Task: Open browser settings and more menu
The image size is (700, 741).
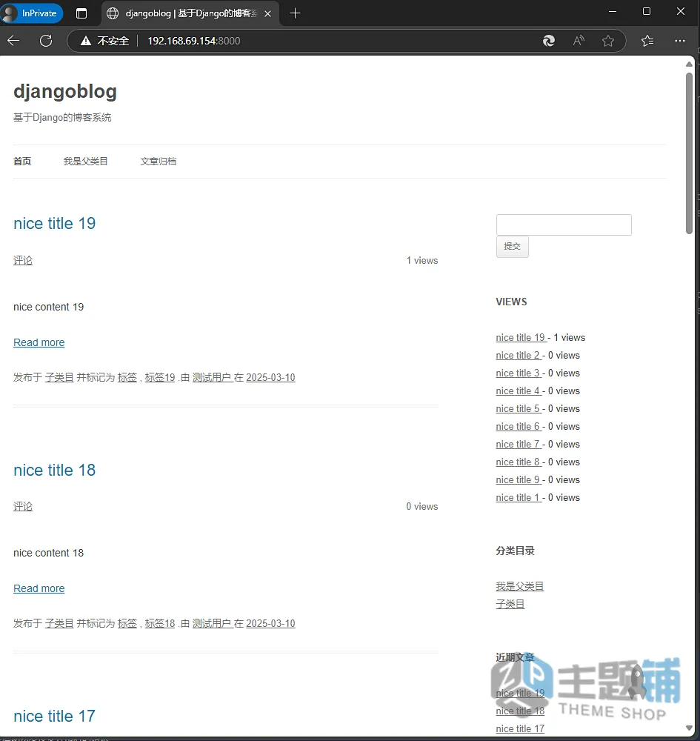Action: [680, 41]
